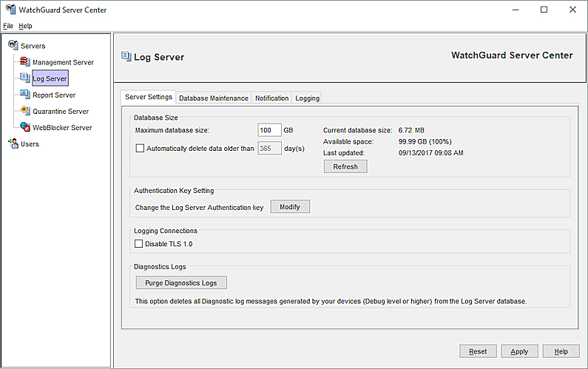Click Purge Diagnostics Logs button
Screen dimensions: 588x369
click(x=180, y=282)
